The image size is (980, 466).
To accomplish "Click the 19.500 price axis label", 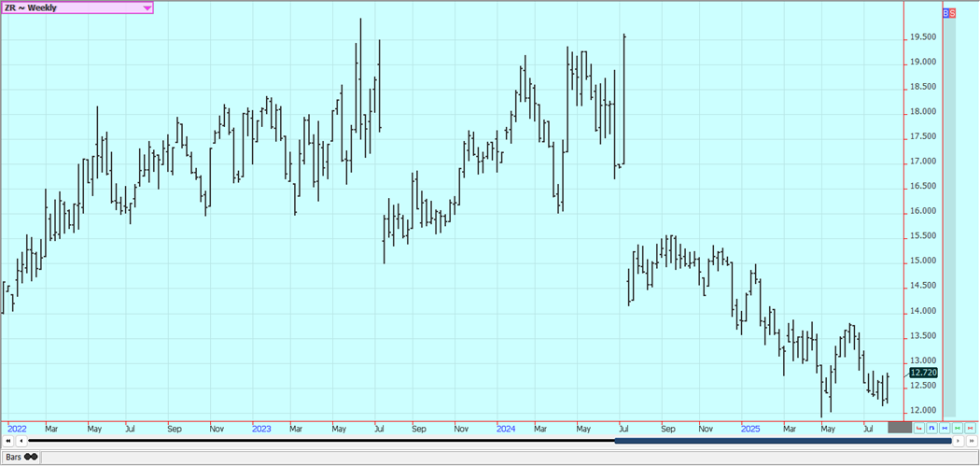I will pyautogui.click(x=922, y=37).
